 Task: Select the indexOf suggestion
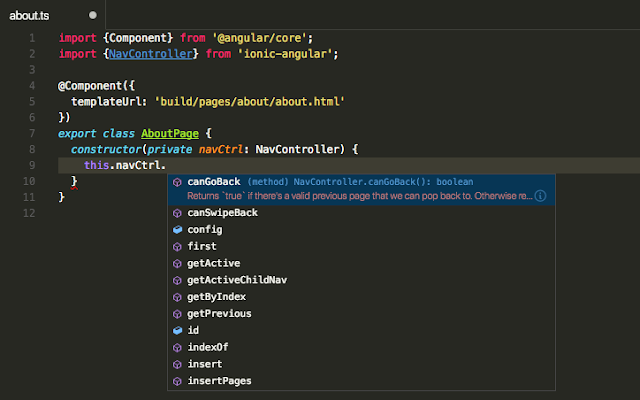[x=208, y=347]
